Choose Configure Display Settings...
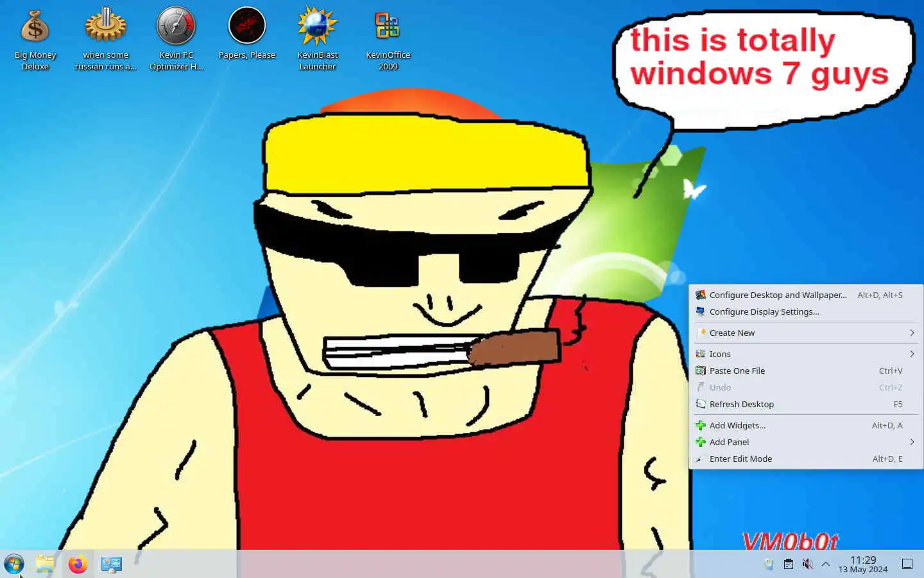Image resolution: width=924 pixels, height=578 pixels. [806, 311]
